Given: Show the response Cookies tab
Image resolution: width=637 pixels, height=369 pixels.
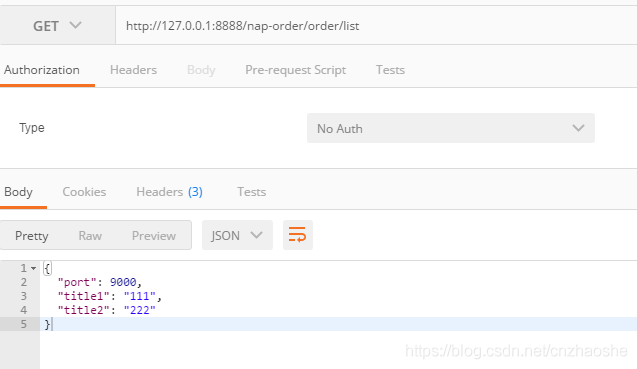Looking at the screenshot, I should pyautogui.click(x=84, y=192).
